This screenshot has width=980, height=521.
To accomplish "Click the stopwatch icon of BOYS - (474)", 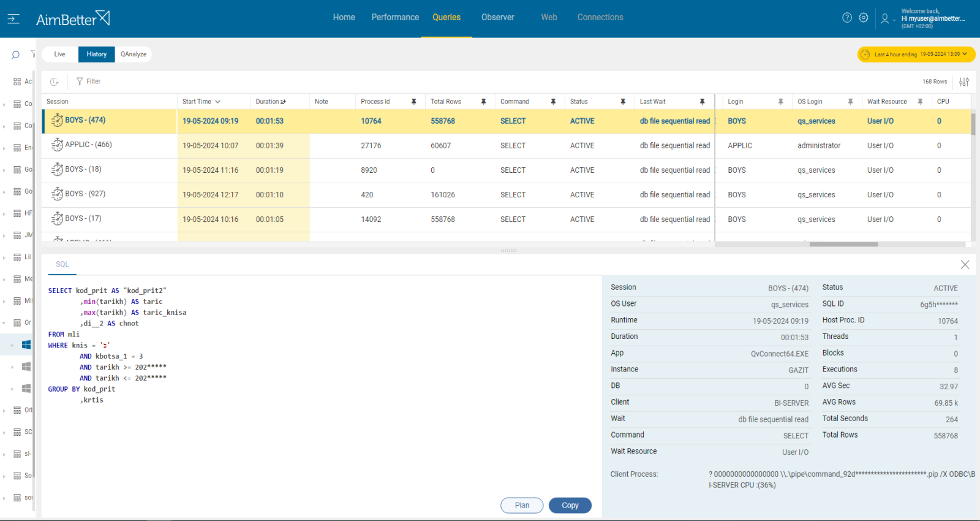I will pyautogui.click(x=57, y=120).
